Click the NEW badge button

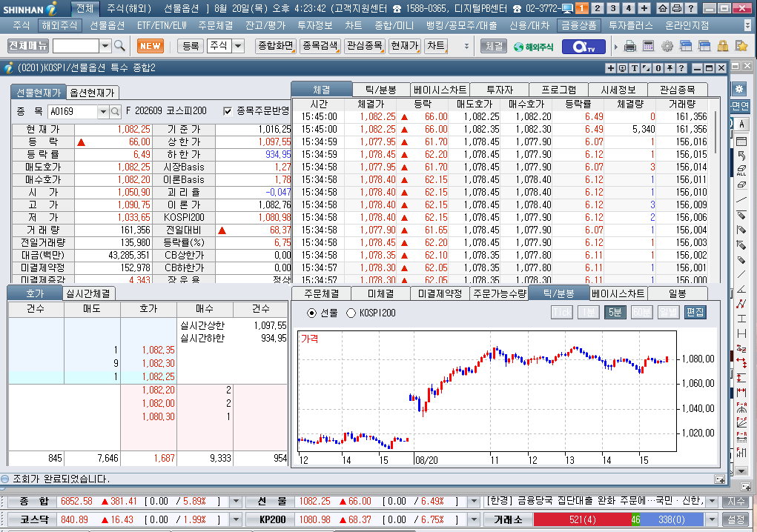click(151, 46)
